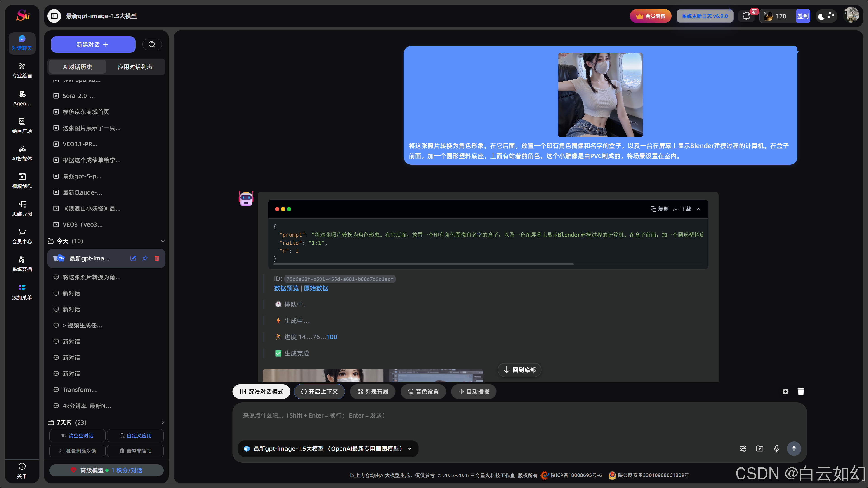Screen dimensions: 868x488
Task: Open the notification bell
Action: coord(746,16)
